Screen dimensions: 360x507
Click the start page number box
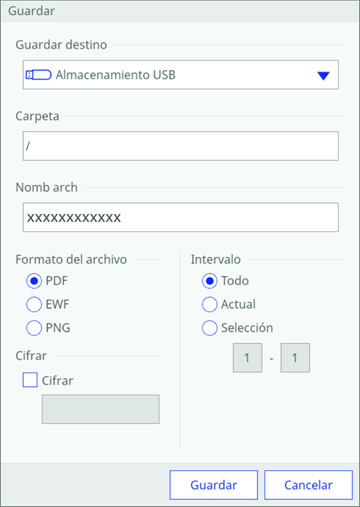247,358
